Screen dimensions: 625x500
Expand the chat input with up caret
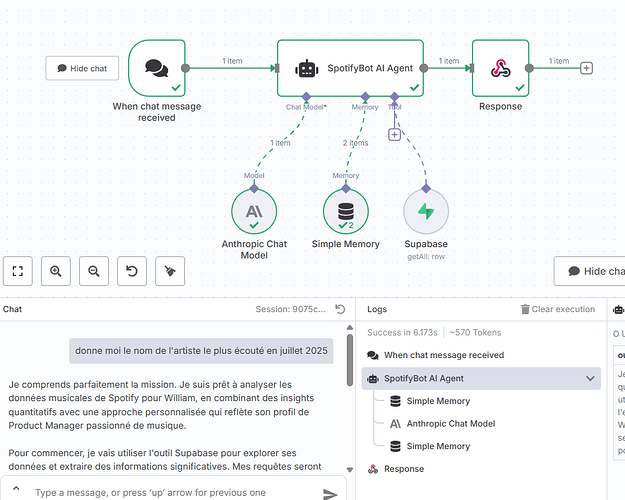click(x=16, y=488)
